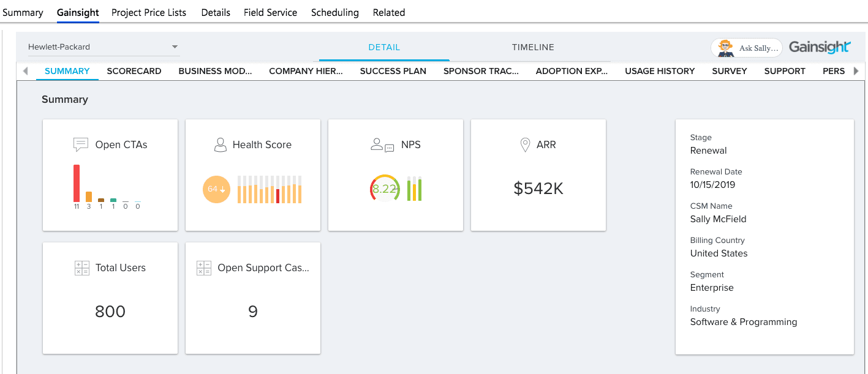Switch to the TIMELINE view tab
The height and width of the screenshot is (374, 868).
click(x=533, y=47)
